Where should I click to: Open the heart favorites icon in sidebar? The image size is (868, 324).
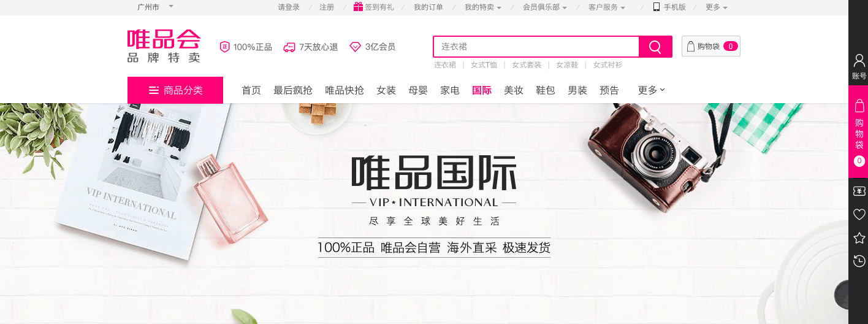click(859, 214)
